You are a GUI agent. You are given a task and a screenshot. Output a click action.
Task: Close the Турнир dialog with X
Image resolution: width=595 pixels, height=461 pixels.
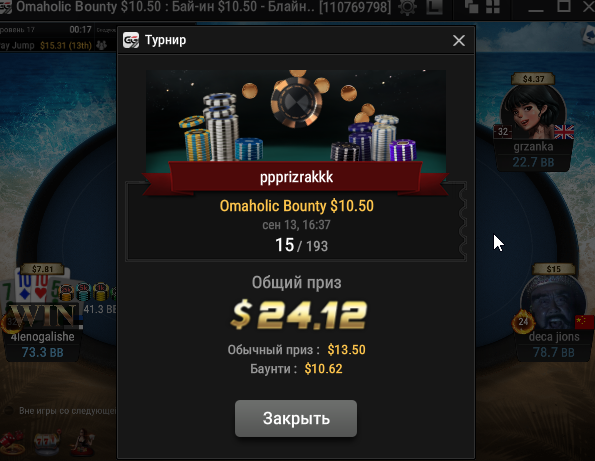[x=459, y=40]
